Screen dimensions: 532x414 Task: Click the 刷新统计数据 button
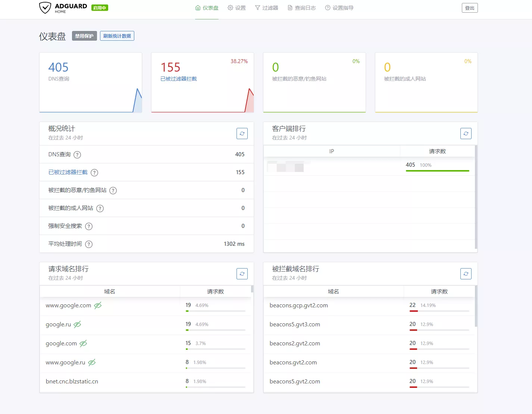(x=117, y=36)
